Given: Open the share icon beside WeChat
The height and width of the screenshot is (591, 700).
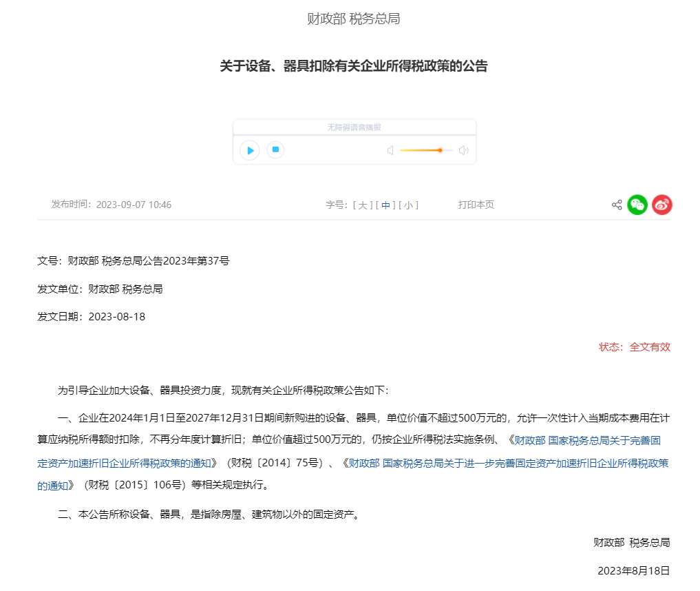Looking at the screenshot, I should click(x=617, y=205).
